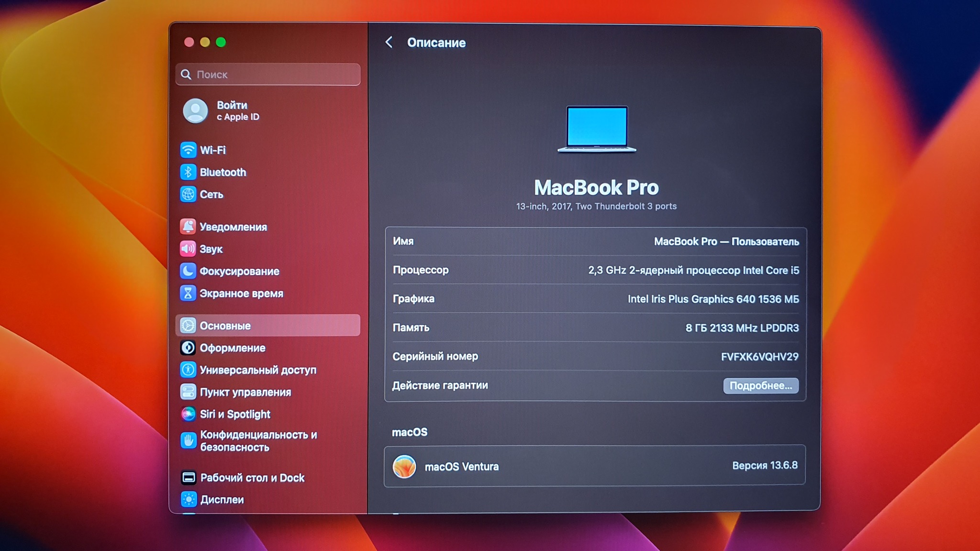Viewport: 980px width, 551px height.
Task: Open the Экранное время hourglass icon
Action: click(188, 293)
